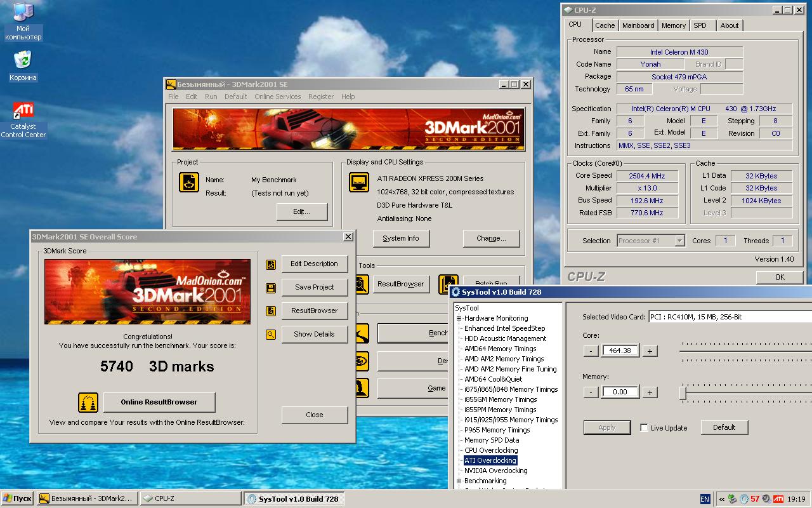The height and width of the screenshot is (508, 812).
Task: Click the ATI tray icon in taskbar
Action: pyautogui.click(x=777, y=499)
